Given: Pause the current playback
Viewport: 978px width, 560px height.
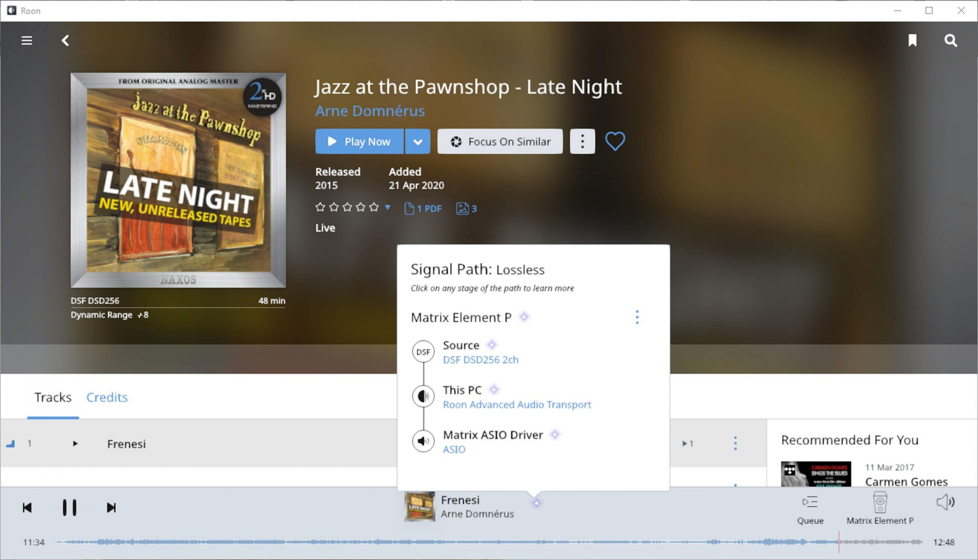Looking at the screenshot, I should click(x=69, y=508).
